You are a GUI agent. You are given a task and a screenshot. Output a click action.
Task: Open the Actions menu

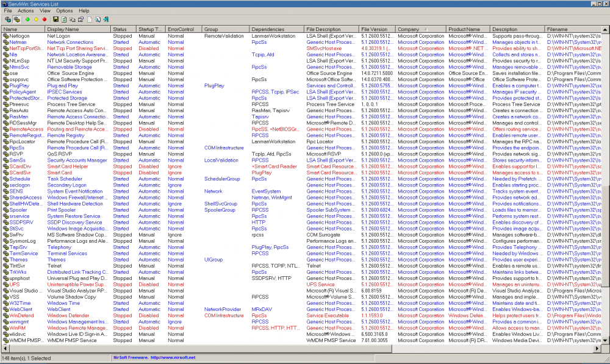coord(26,11)
